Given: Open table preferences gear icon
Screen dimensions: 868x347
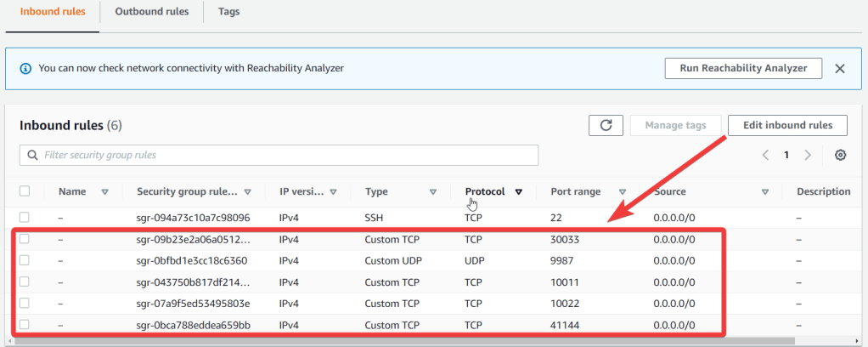Looking at the screenshot, I should click(x=840, y=155).
